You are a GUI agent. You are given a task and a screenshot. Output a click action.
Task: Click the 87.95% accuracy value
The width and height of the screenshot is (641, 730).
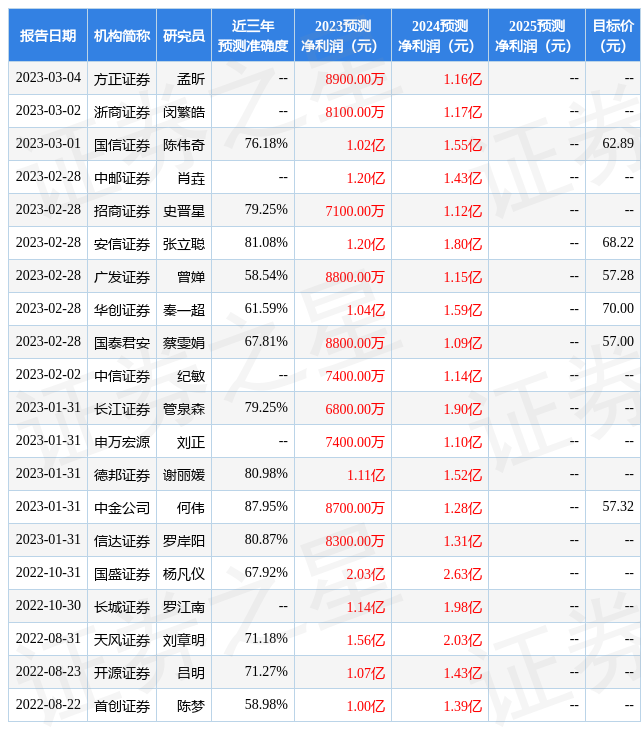(x=266, y=507)
